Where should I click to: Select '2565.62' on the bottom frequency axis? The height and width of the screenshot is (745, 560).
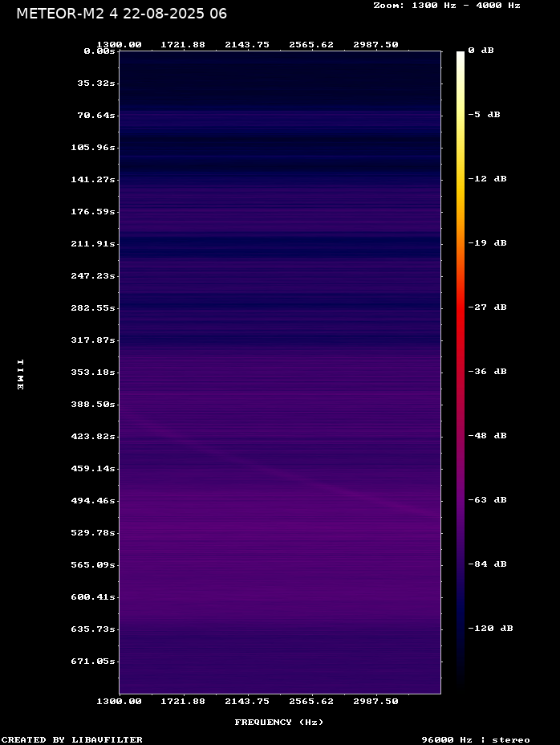(311, 702)
